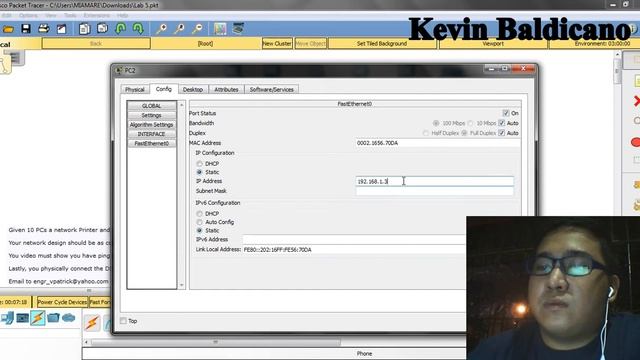Open the Custom Devices Dialog icon
This screenshot has height=360, width=640.
(238, 29)
